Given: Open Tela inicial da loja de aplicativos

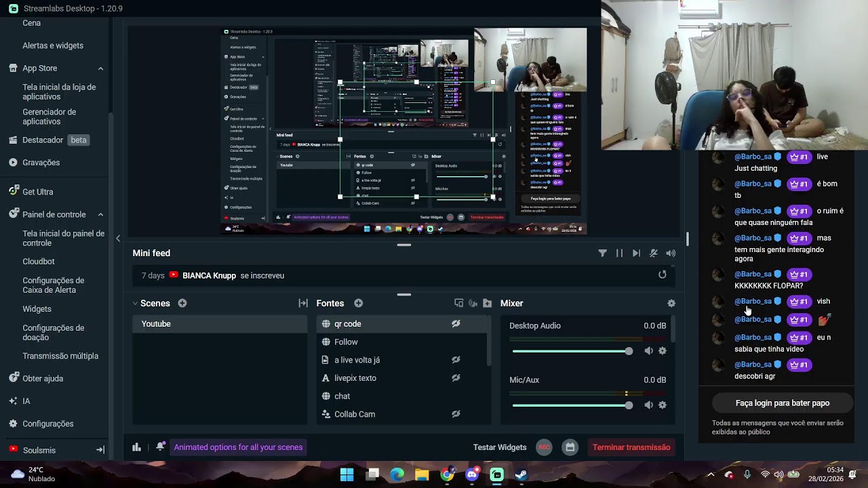Looking at the screenshot, I should [59, 91].
